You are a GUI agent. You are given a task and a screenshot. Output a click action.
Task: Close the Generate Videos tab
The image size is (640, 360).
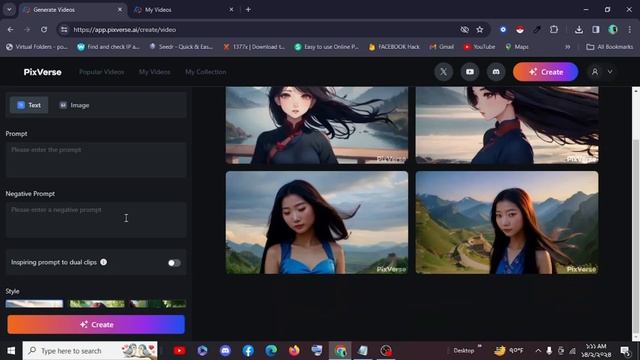pyautogui.click(x=120, y=9)
